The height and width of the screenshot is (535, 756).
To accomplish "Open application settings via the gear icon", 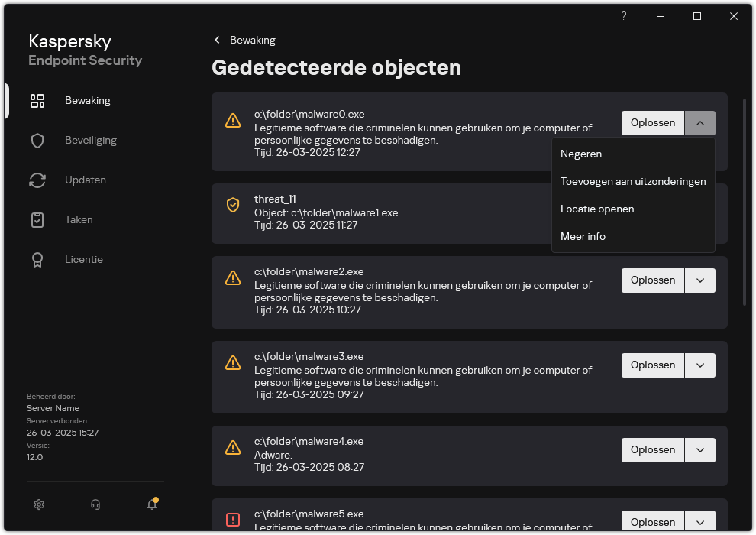I will (x=39, y=504).
